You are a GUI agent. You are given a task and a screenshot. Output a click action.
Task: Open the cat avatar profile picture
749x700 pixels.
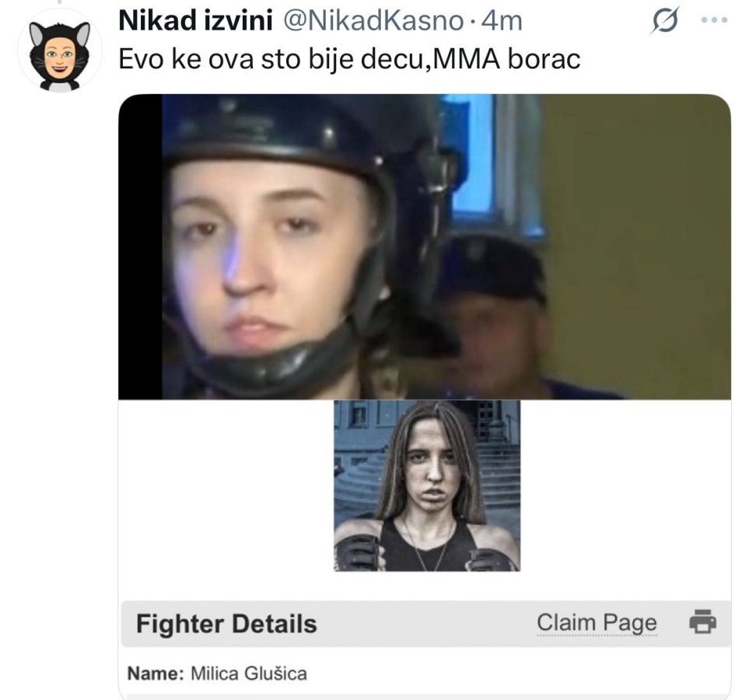point(60,51)
